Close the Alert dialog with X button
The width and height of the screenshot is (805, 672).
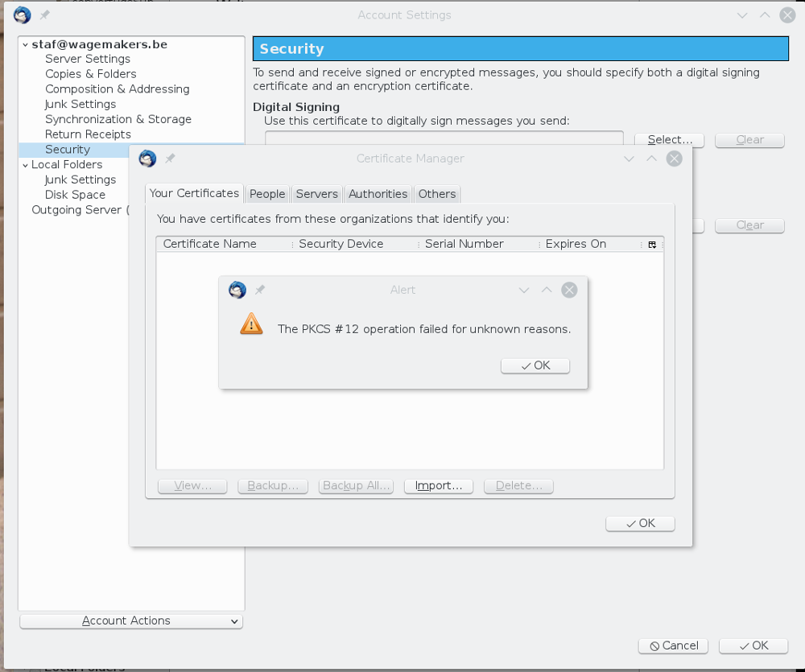[x=569, y=290]
